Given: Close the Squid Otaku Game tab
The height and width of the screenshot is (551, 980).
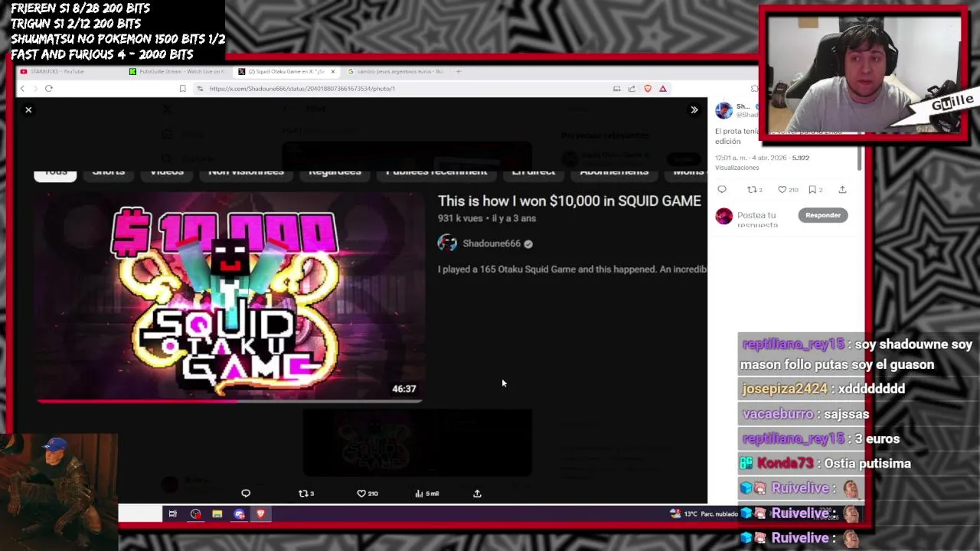Looking at the screenshot, I should 332,72.
